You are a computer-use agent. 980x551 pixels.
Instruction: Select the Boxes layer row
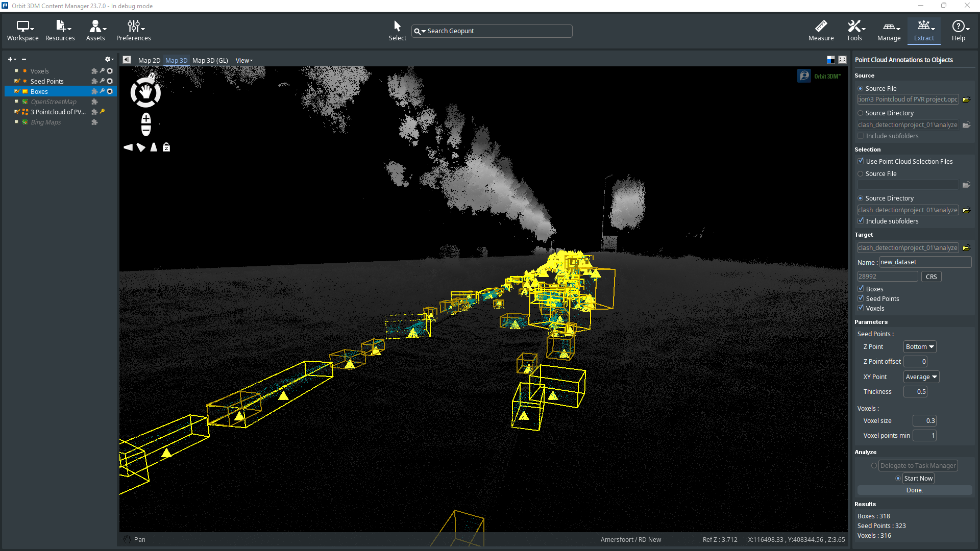tap(61, 91)
